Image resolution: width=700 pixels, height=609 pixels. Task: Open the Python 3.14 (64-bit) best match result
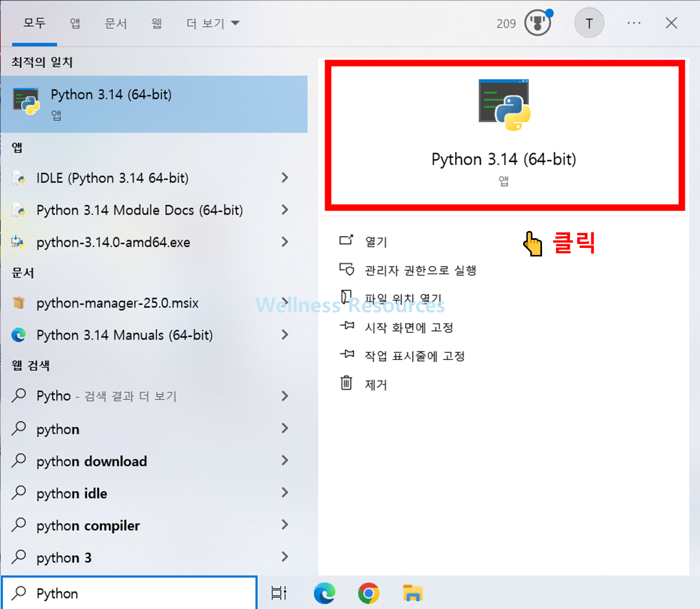[x=154, y=104]
